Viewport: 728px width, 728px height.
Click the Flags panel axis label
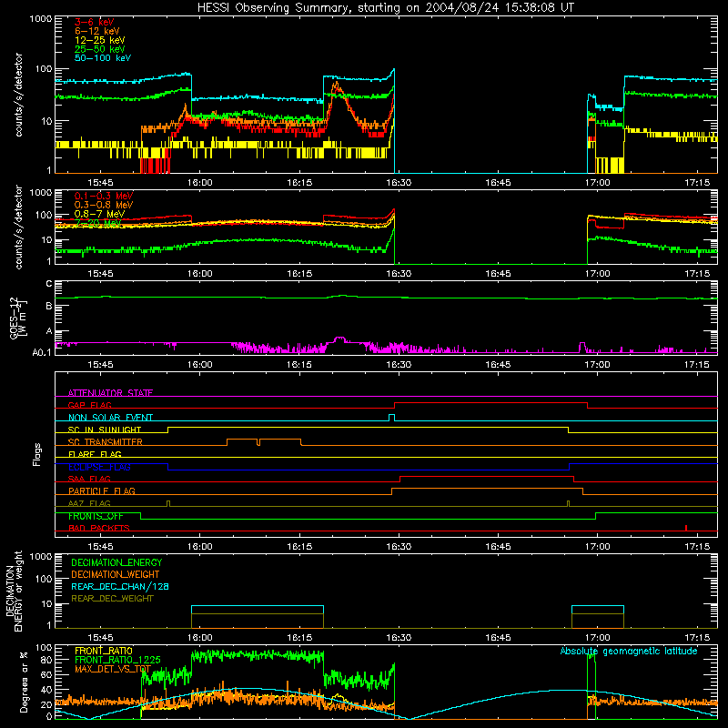(37, 454)
